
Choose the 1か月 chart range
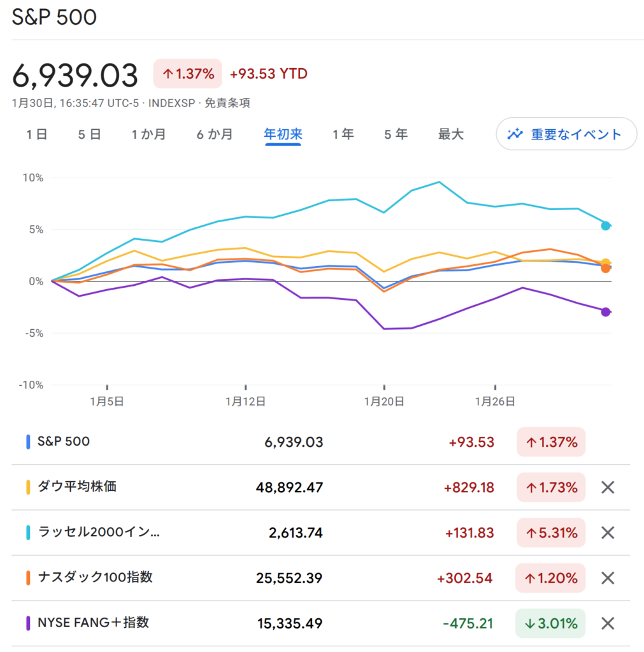click(x=148, y=134)
